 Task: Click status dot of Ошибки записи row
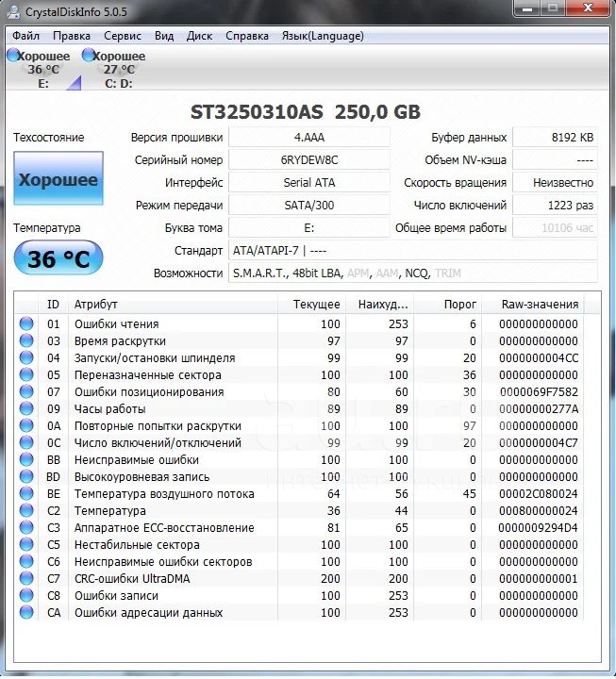26,595
